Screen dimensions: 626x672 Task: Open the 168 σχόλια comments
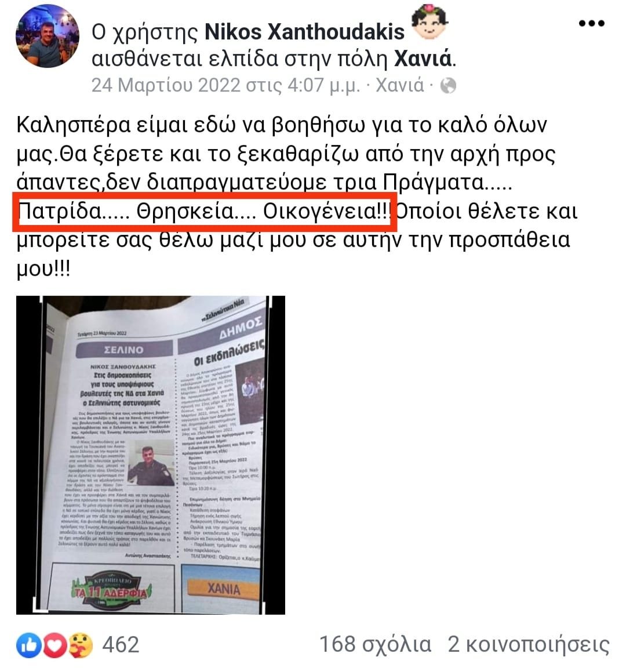[x=376, y=645]
